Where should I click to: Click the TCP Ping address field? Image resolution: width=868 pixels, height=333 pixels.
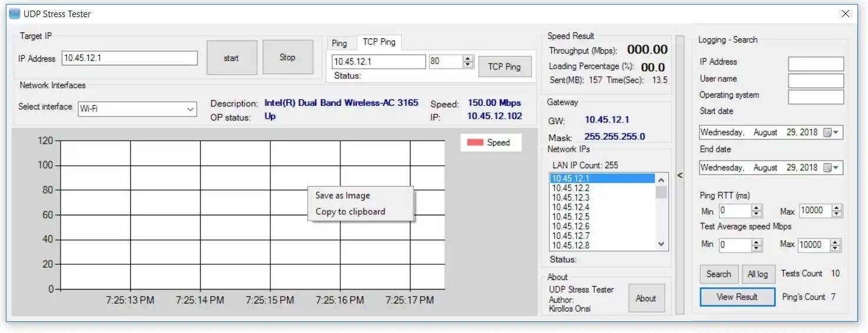click(x=379, y=61)
